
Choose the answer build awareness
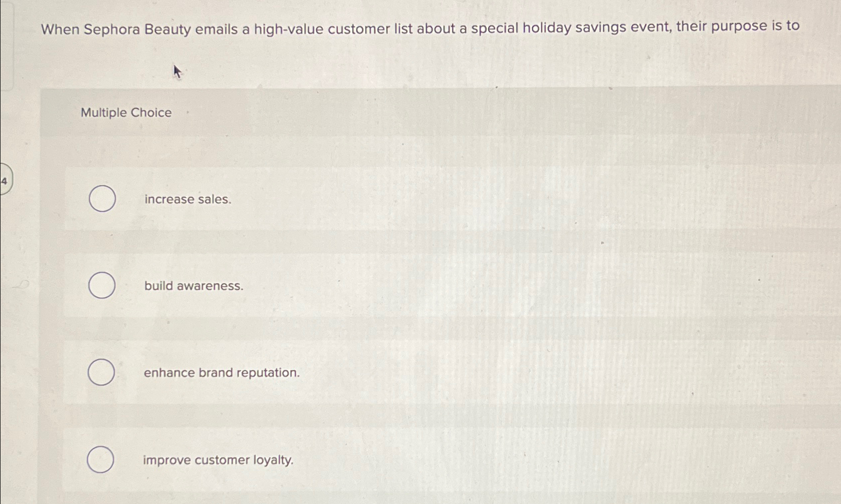tap(193, 286)
